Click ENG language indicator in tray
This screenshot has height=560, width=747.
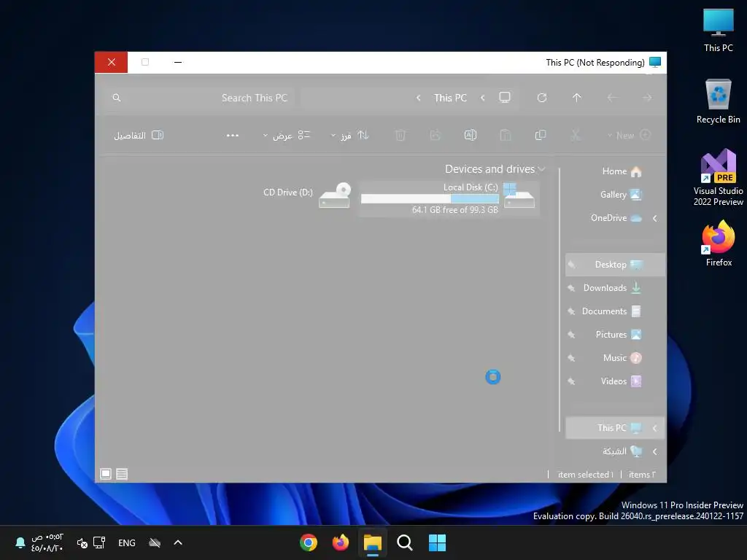coord(127,542)
